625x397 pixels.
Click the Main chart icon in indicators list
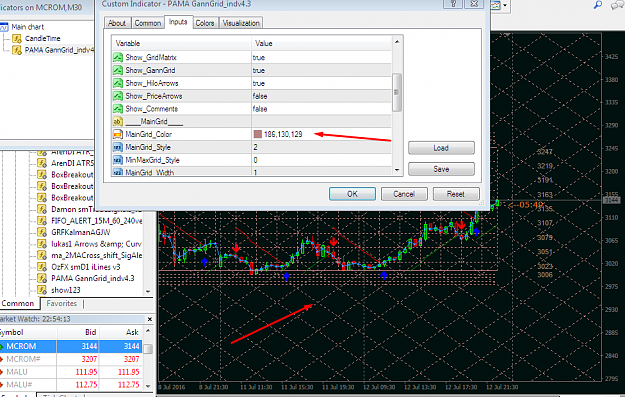coord(4,27)
